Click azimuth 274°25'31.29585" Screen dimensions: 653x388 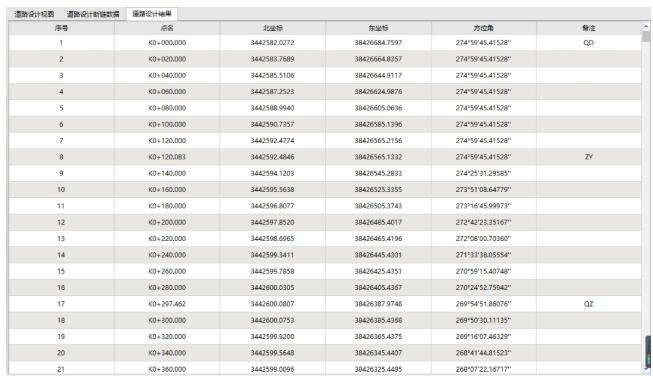pos(484,173)
